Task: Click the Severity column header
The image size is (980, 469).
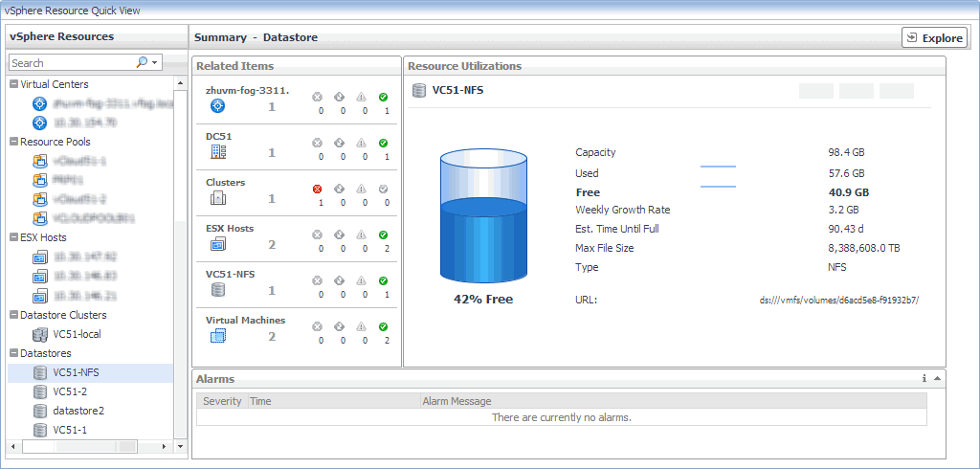Action: (x=222, y=401)
